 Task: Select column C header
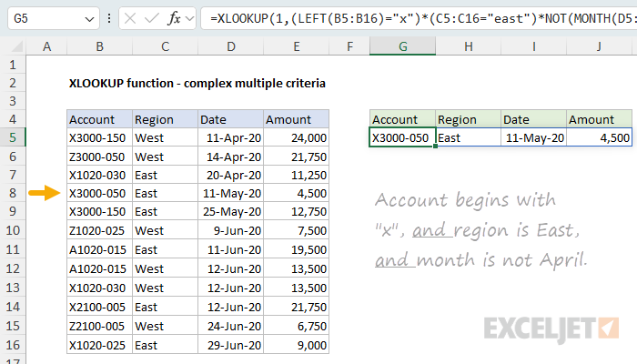(x=165, y=46)
